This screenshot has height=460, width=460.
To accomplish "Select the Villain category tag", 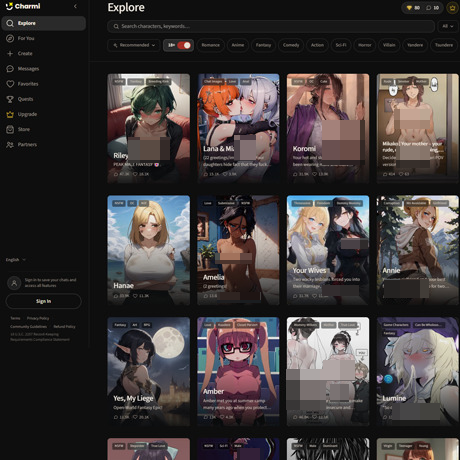I will coord(389,45).
